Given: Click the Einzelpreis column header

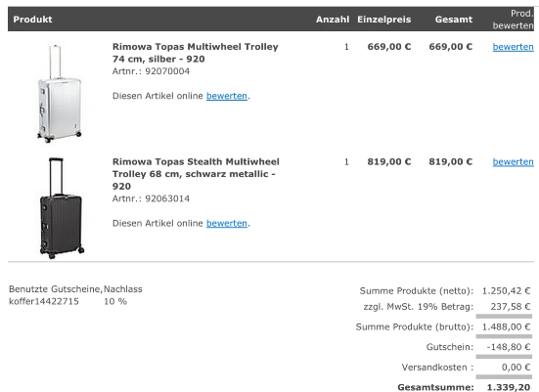Looking at the screenshot, I should [x=384, y=20].
